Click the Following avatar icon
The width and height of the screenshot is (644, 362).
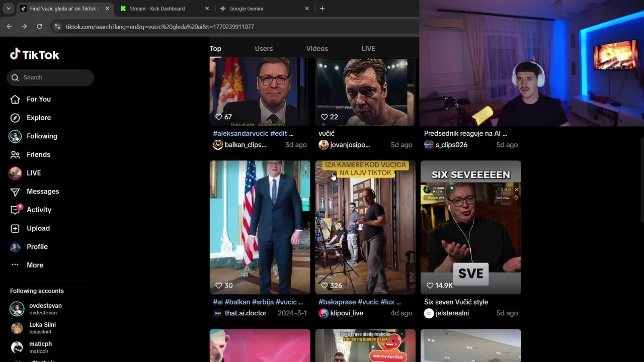15,136
